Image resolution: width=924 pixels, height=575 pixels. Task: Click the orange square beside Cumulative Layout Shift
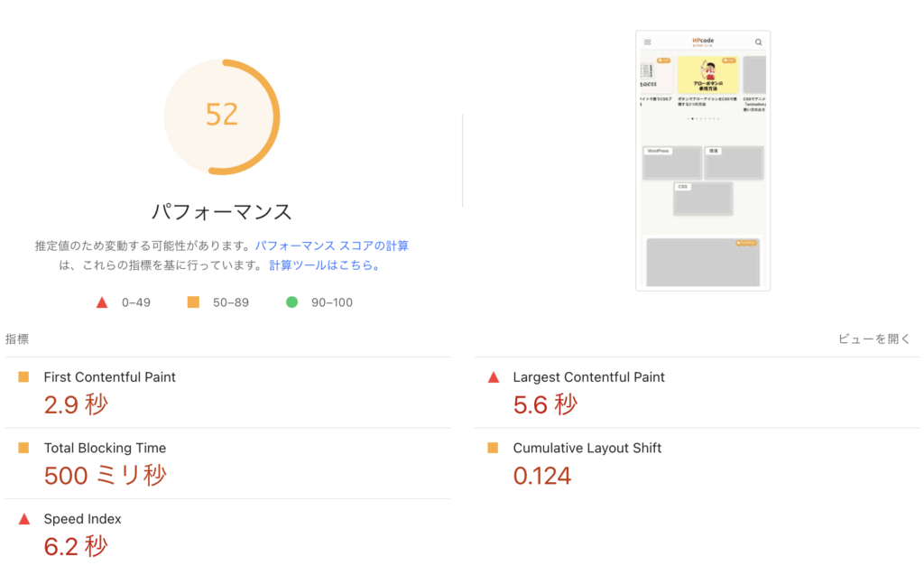coord(493,448)
